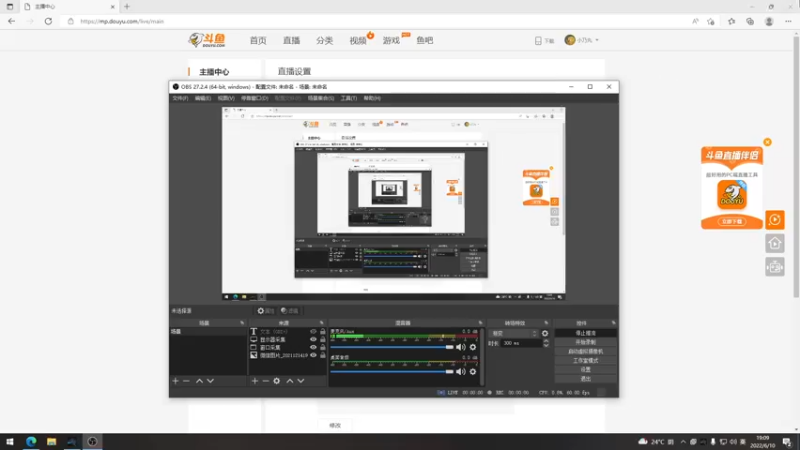800x450 pixels.
Task: Open the 文件(F) menu in OBS
Action: click(180, 98)
